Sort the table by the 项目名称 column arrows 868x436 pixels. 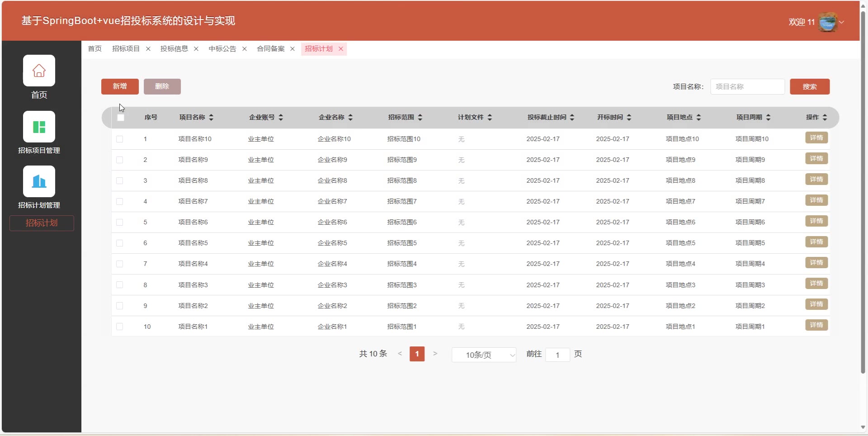point(211,118)
